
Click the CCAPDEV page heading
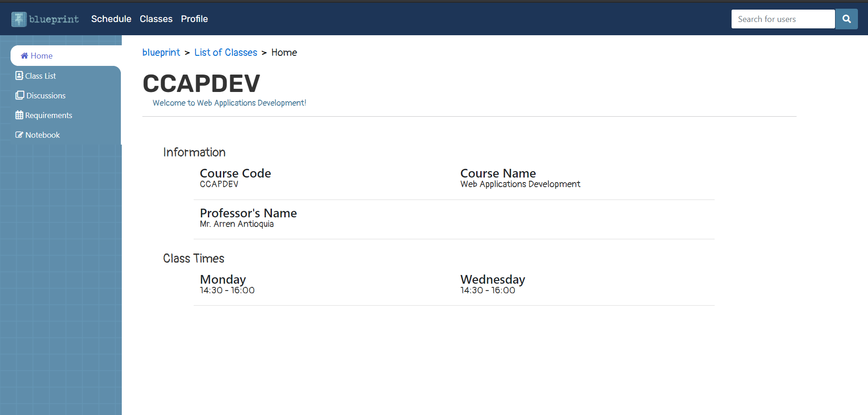(201, 83)
